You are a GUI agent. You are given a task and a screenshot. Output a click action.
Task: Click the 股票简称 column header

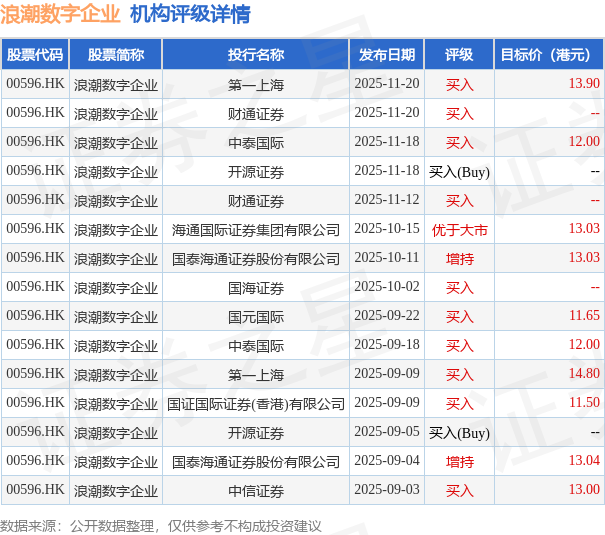116,54
